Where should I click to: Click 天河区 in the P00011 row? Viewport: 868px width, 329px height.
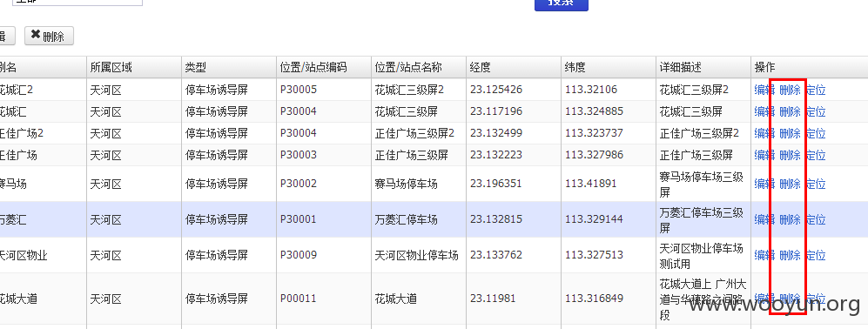coord(105,299)
